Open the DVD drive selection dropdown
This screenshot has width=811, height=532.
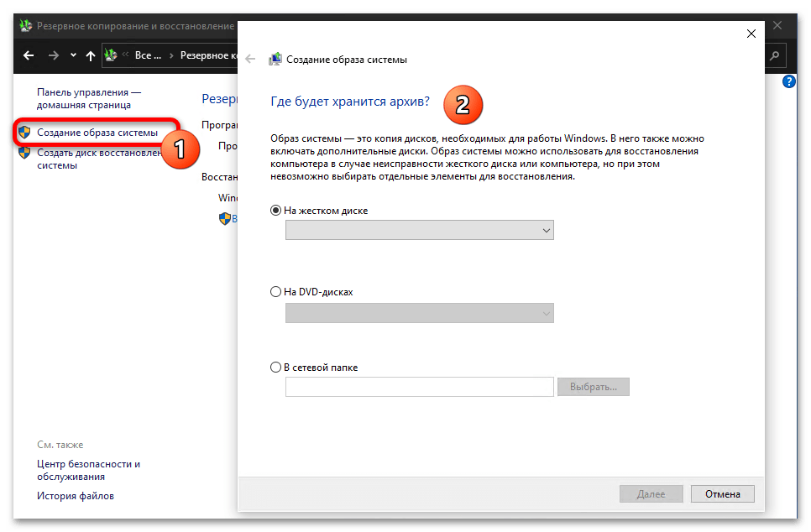(419, 313)
